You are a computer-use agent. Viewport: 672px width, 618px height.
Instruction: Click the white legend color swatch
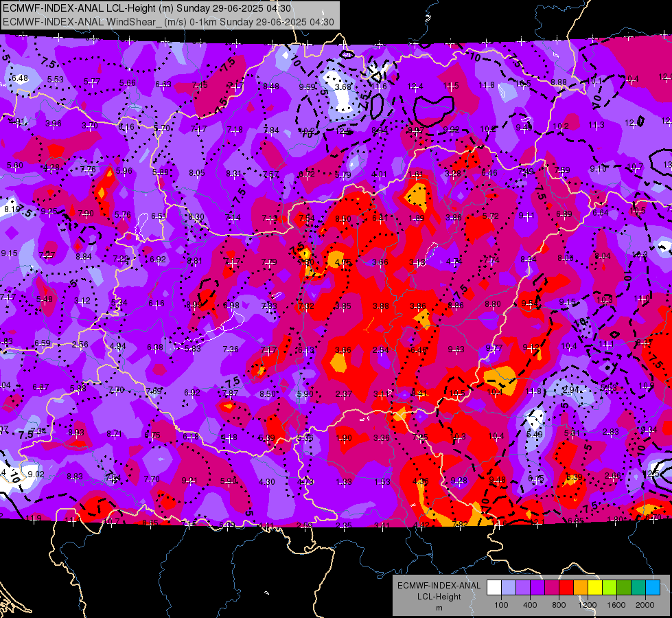[494, 588]
